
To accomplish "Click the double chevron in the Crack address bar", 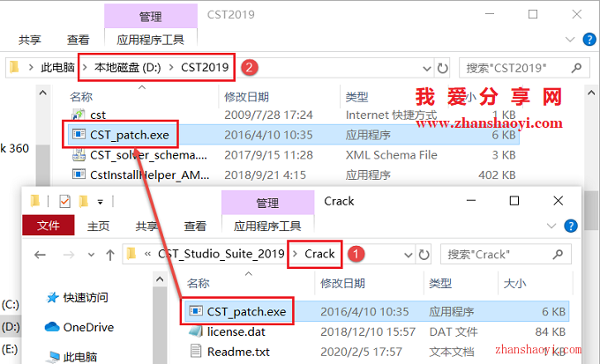I will [147, 254].
